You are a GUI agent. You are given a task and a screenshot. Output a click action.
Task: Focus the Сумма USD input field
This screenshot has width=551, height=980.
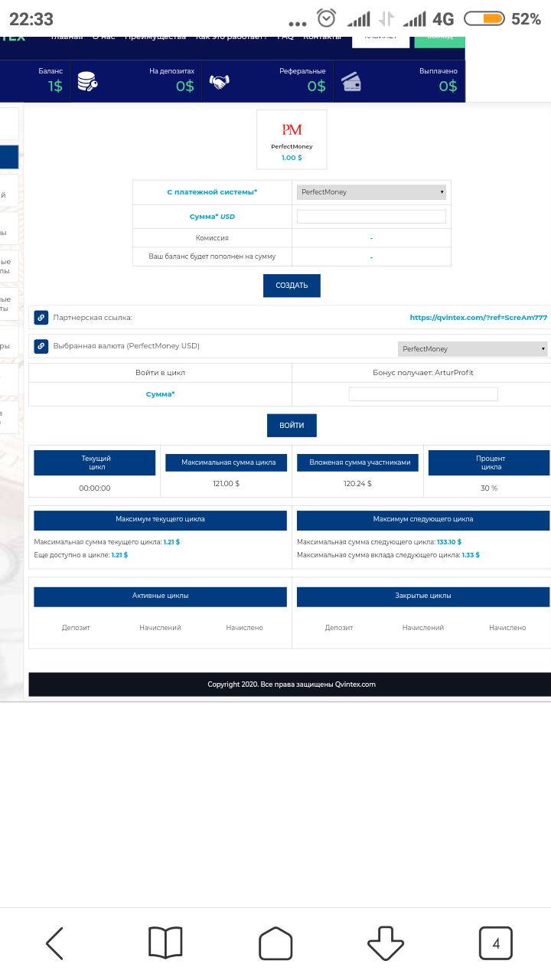pyautogui.click(x=371, y=217)
